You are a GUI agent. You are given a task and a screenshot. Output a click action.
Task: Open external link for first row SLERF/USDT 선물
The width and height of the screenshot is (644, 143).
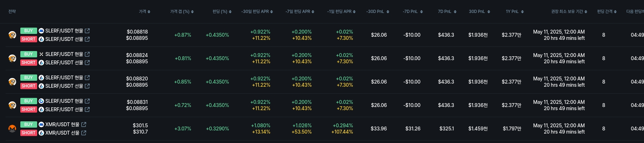[x=87, y=39]
